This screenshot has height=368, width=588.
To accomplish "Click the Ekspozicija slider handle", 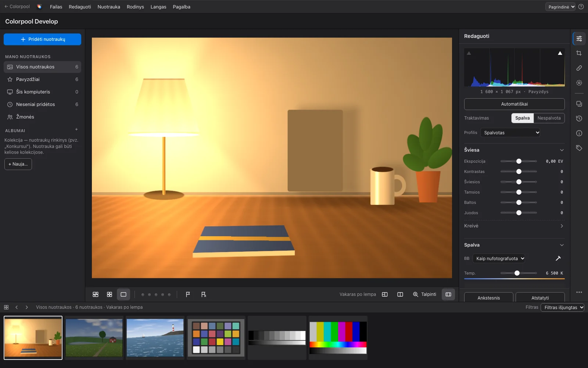I will [x=519, y=161].
